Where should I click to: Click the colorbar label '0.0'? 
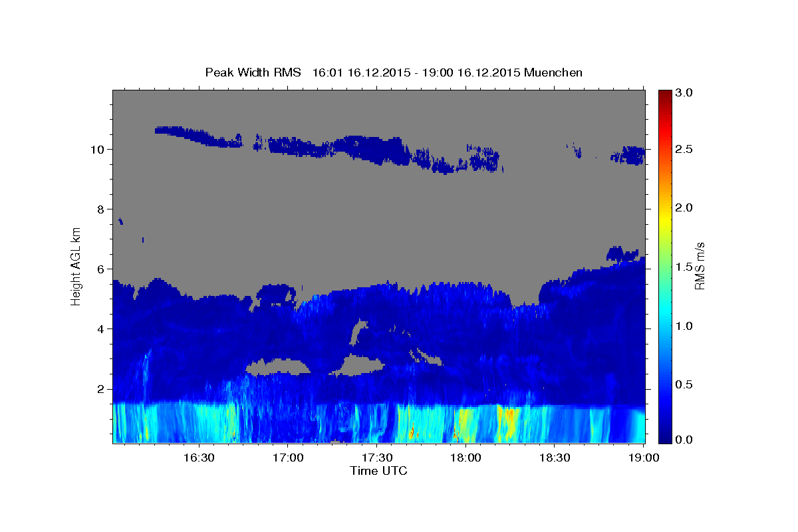pyautogui.click(x=684, y=440)
